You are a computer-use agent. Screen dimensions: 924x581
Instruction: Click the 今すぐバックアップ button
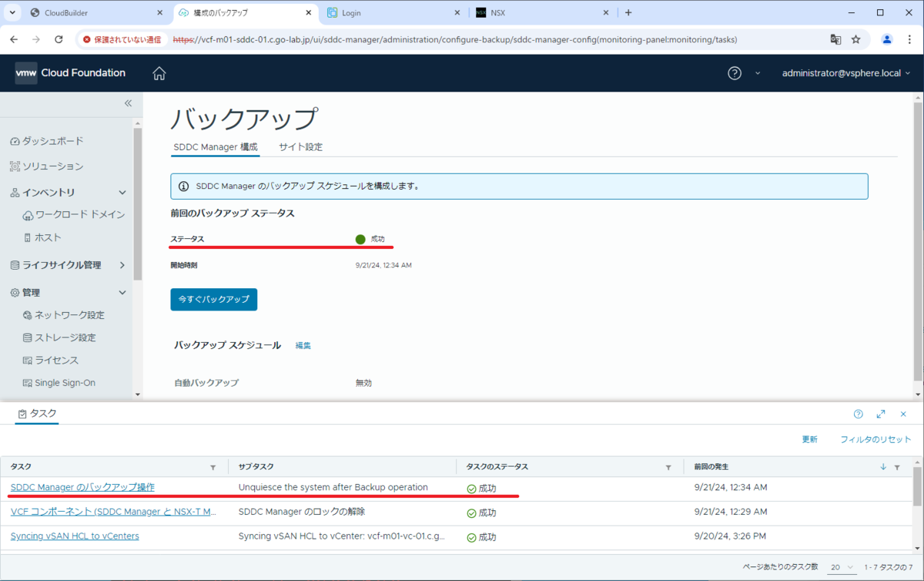tap(213, 299)
